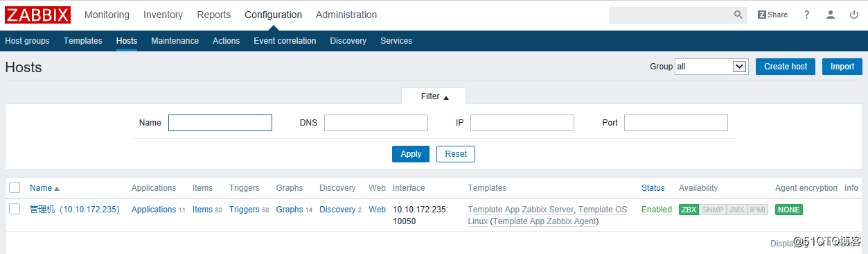Open the host's Items link
This screenshot has width=868, height=254.
[x=202, y=210]
